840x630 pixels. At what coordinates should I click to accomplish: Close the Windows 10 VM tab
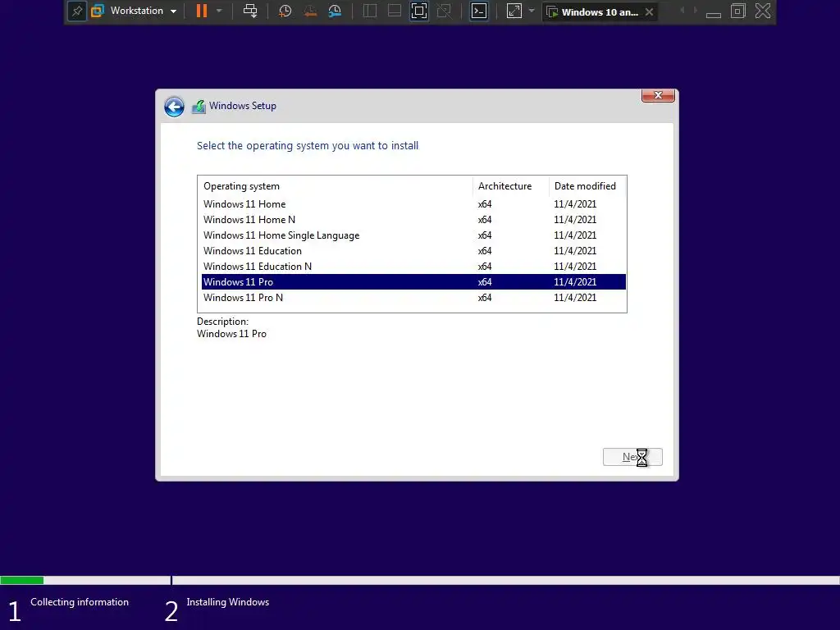[x=650, y=11]
